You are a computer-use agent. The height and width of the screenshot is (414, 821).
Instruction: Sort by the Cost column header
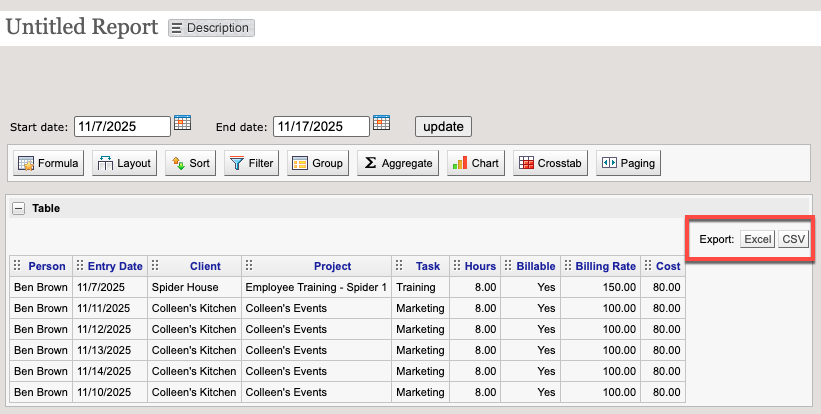click(x=668, y=266)
